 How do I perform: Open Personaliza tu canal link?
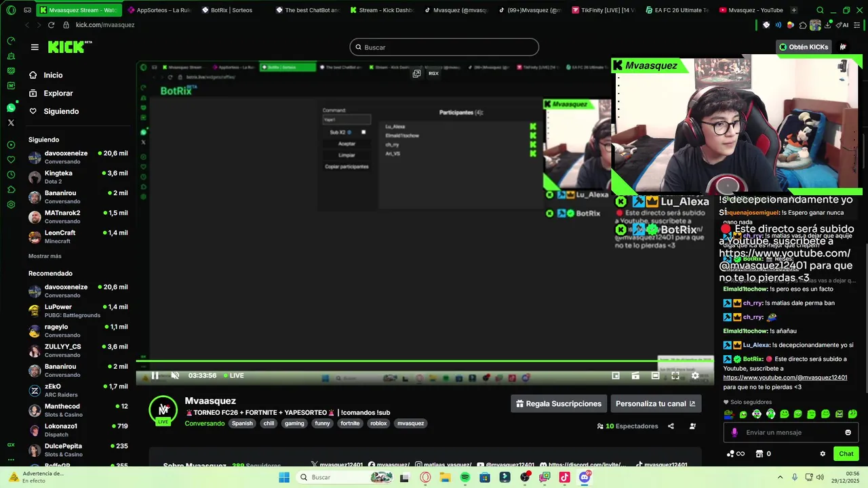pyautogui.click(x=656, y=403)
